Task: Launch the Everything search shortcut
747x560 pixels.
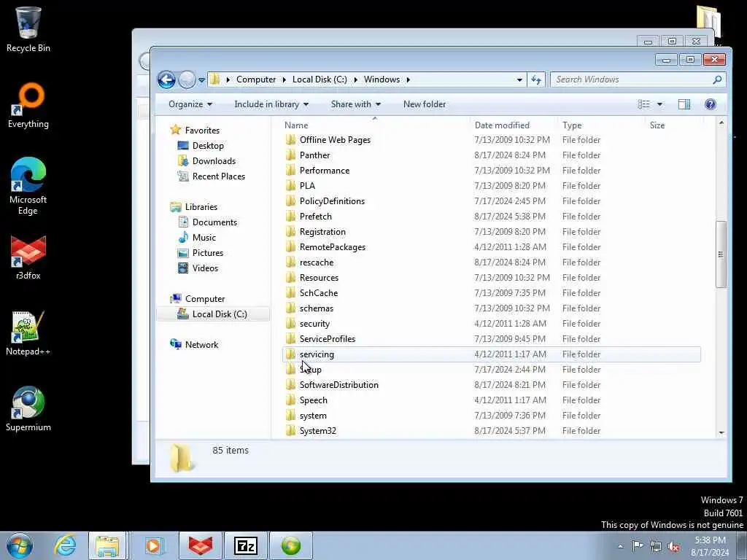Action: pyautogui.click(x=28, y=106)
